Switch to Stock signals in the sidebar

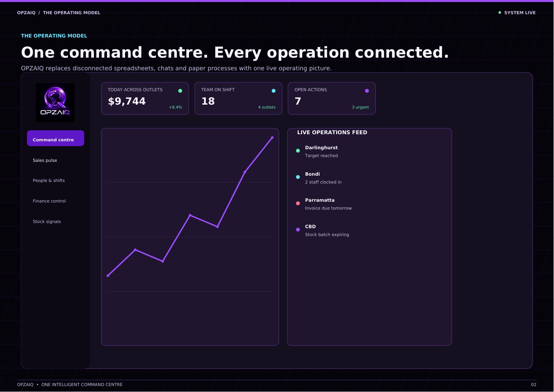(x=47, y=221)
